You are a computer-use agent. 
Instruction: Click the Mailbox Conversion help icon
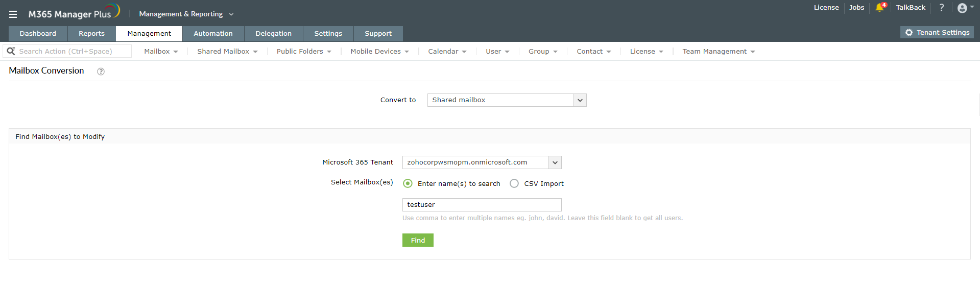pos(101,72)
